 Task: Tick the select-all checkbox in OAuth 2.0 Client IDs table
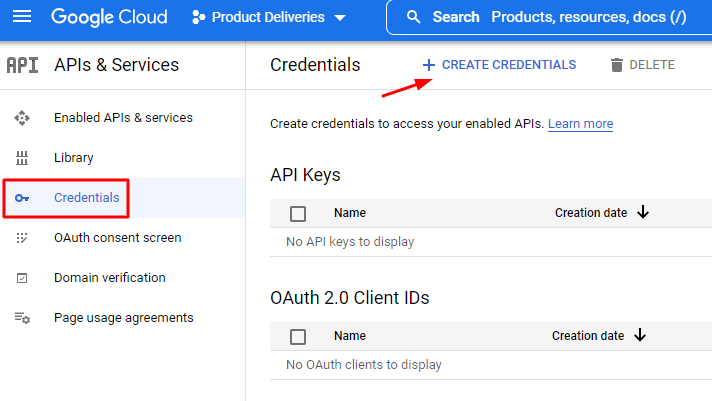coord(298,337)
